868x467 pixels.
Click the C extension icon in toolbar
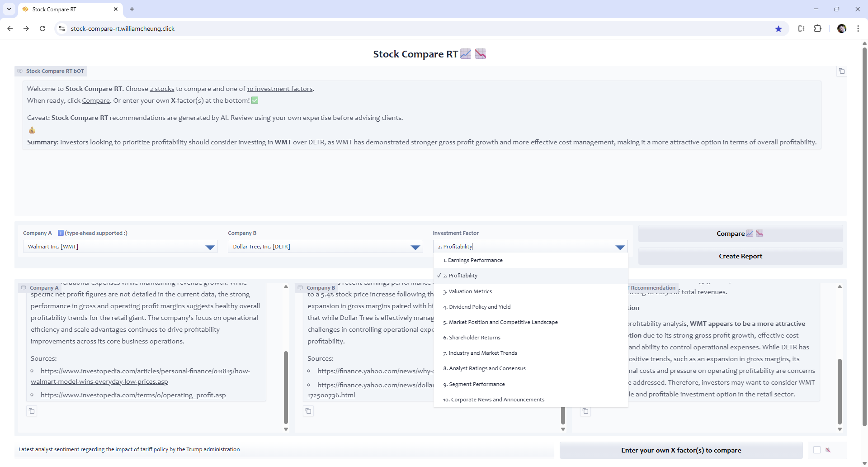click(801, 29)
